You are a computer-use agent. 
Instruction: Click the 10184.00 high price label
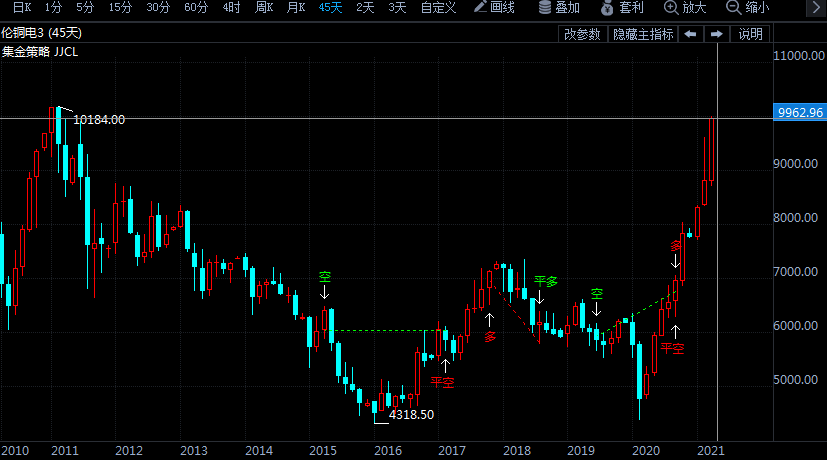point(99,120)
